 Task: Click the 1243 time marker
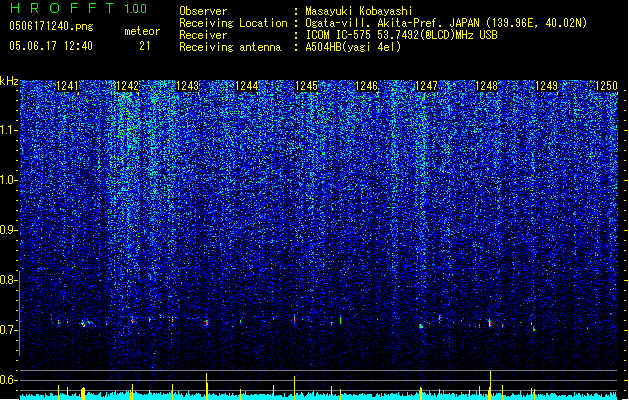pos(187,86)
